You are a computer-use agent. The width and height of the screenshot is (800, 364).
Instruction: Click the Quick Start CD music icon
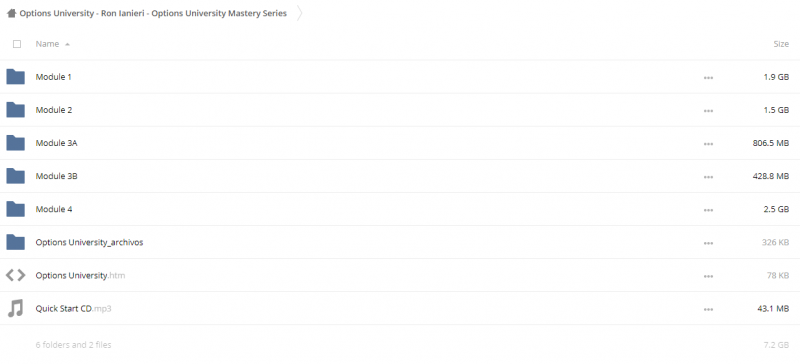coord(15,308)
